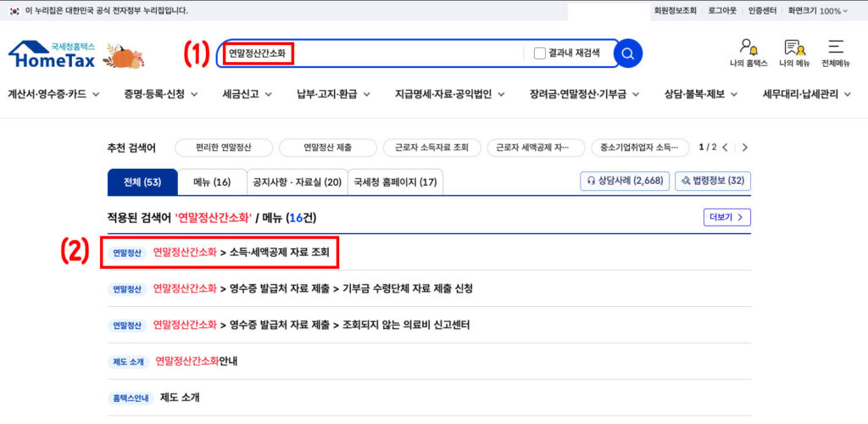868x424 pixels.
Task: Select the 공지사항 · 자료실 (20) tab
Action: click(298, 182)
